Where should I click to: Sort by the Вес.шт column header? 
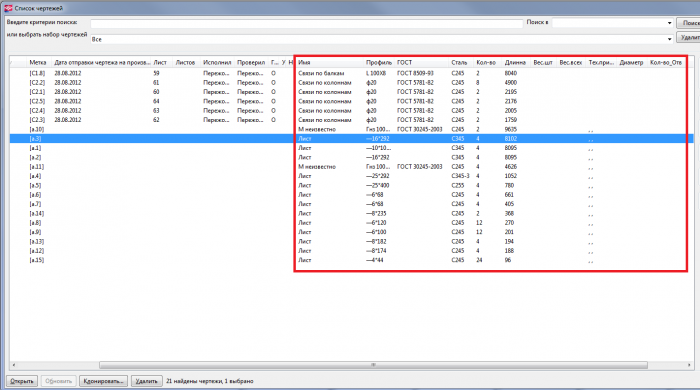[x=543, y=62]
